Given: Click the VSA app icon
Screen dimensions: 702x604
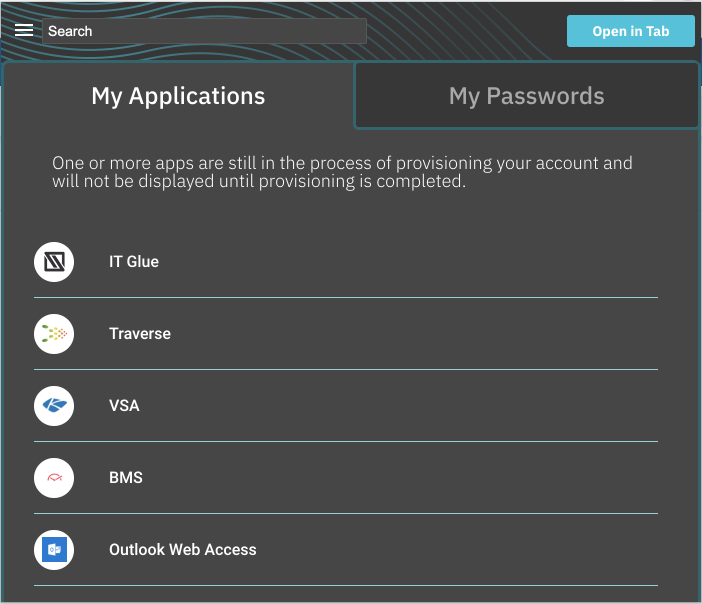Looking at the screenshot, I should 54,406.
